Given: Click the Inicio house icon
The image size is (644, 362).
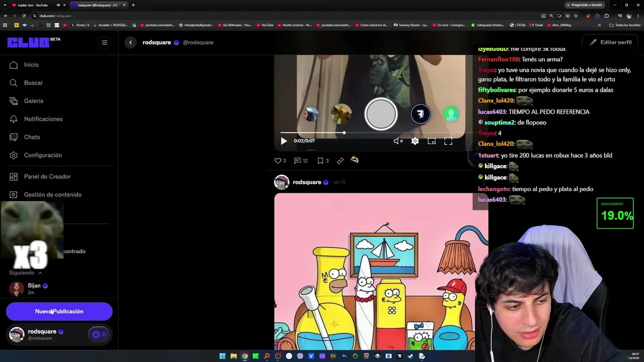Looking at the screenshot, I should click(14, 65).
